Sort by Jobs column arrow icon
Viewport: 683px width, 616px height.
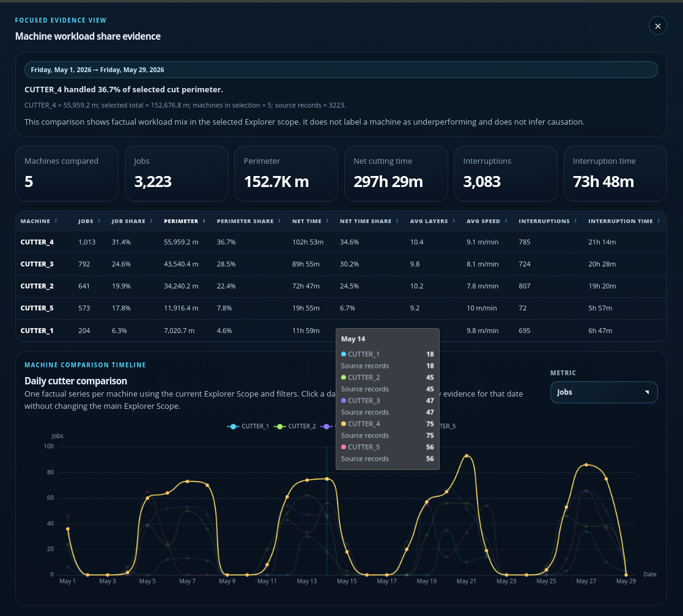click(x=99, y=221)
